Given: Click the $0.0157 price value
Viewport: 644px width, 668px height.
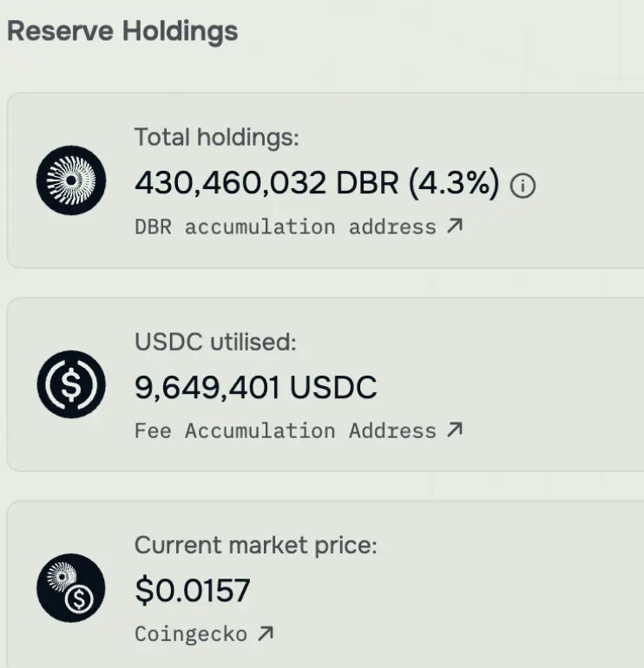Looking at the screenshot, I should (x=192, y=591).
